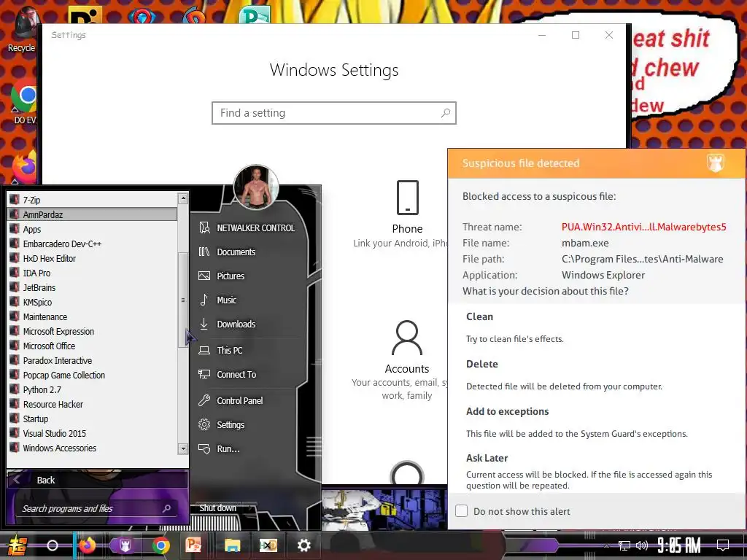This screenshot has width=747, height=560.
Task: Click the volume speaker tray icon
Action: point(642,545)
